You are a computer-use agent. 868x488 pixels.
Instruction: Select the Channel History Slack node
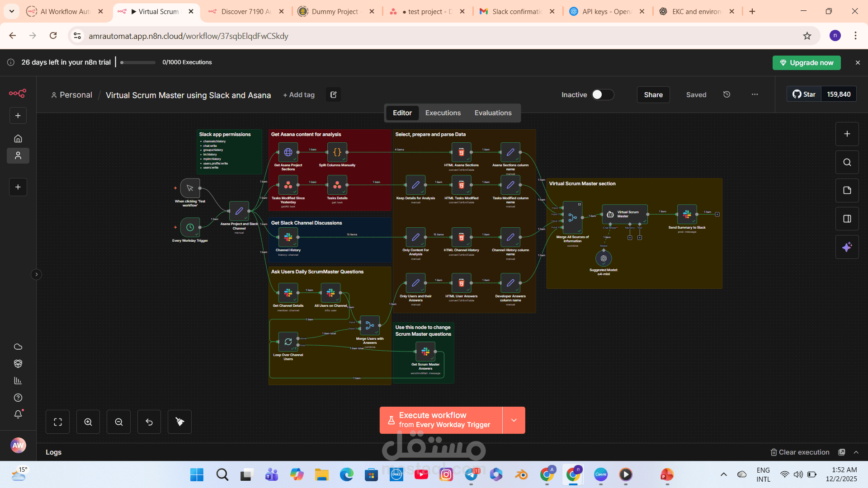click(x=288, y=237)
